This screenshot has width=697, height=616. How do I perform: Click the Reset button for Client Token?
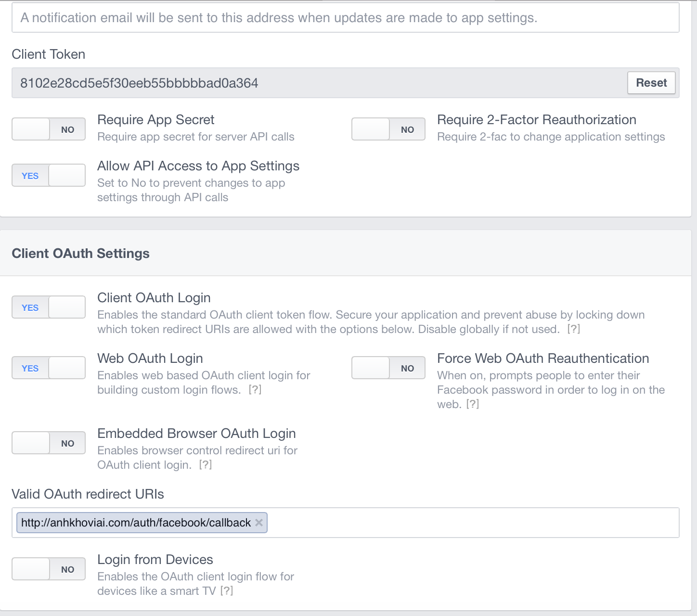coord(651,83)
